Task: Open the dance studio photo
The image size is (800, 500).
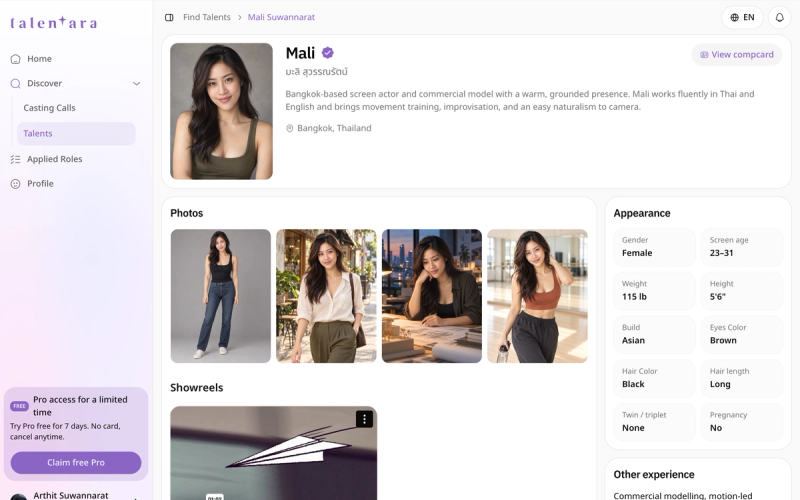Action: coord(537,296)
